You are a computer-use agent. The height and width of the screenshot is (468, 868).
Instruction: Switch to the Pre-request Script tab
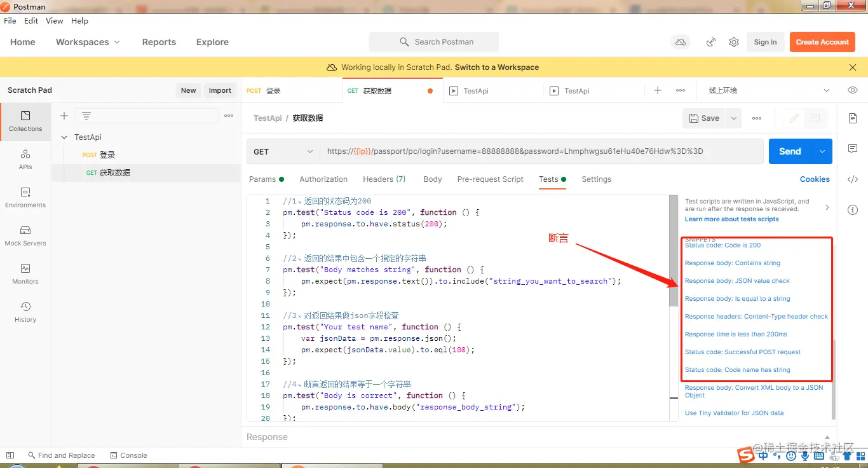[491, 179]
